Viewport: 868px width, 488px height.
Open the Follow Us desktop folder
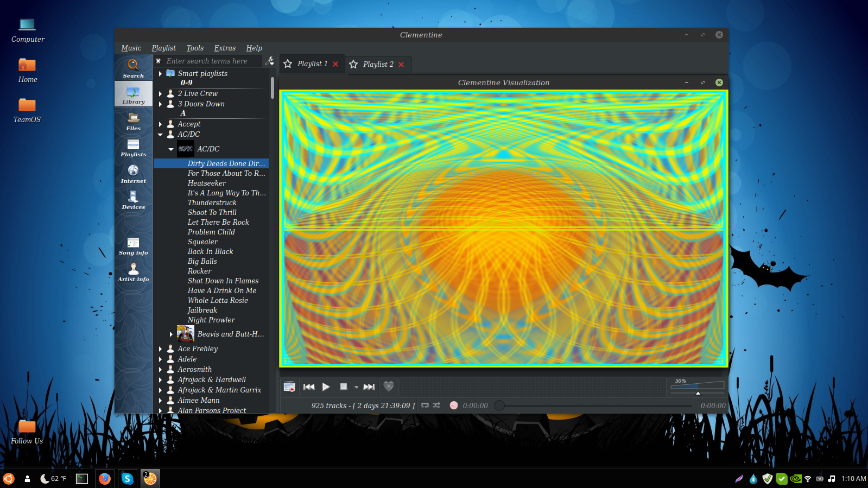pyautogui.click(x=27, y=432)
